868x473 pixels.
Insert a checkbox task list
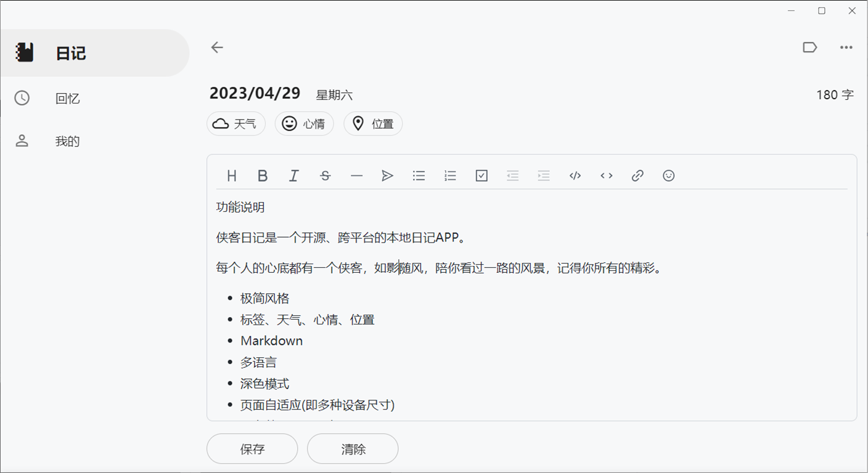click(481, 176)
